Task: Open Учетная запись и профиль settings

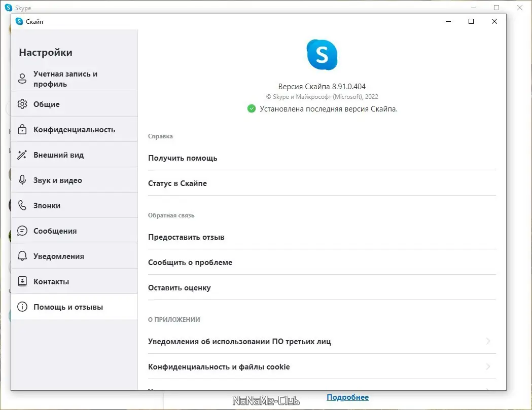Action: [x=75, y=79]
